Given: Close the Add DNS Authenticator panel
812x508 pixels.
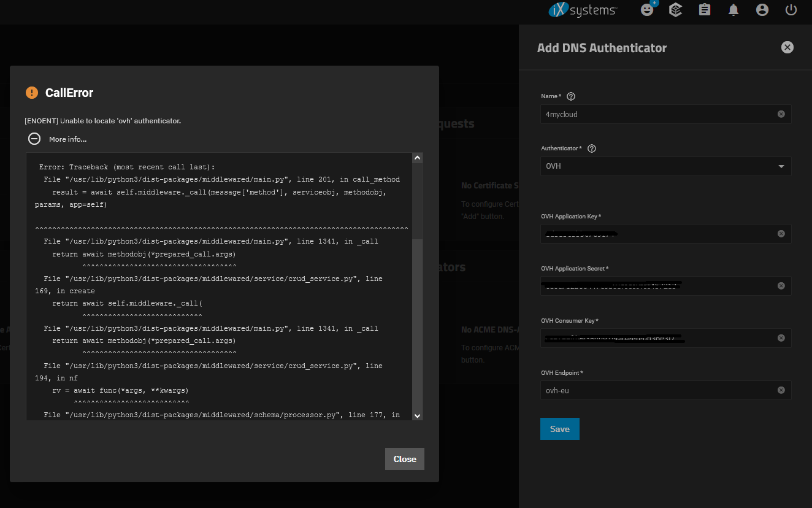Looking at the screenshot, I should coord(787,47).
